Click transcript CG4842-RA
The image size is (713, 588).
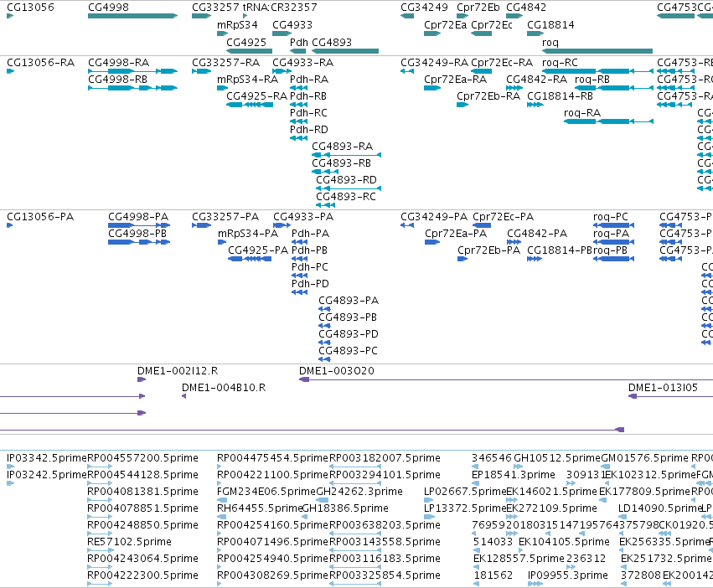(x=536, y=79)
